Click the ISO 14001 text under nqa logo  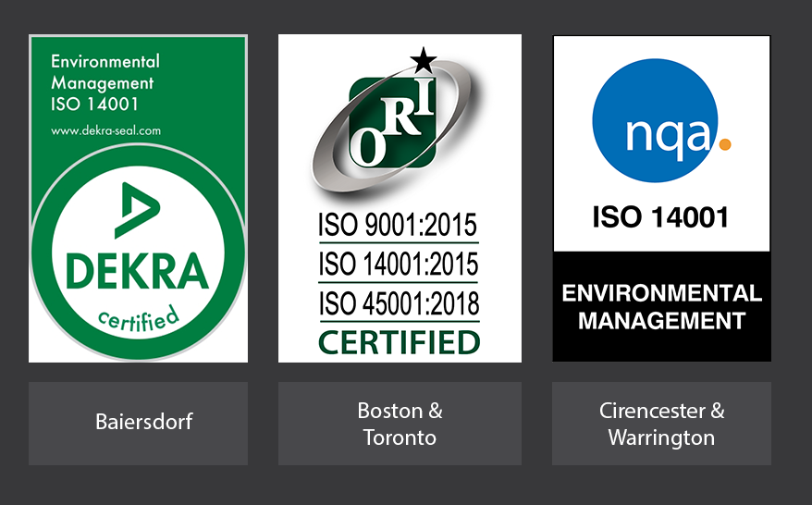point(660,217)
